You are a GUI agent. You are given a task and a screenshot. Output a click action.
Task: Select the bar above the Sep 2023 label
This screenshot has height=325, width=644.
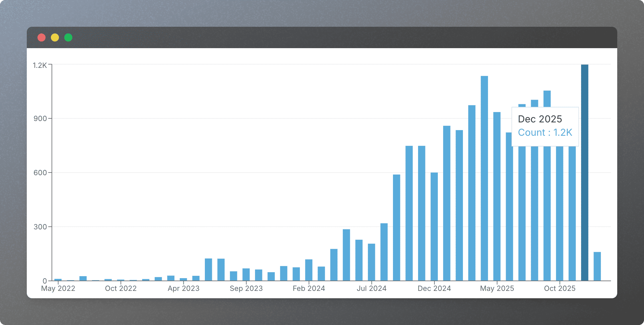pyautogui.click(x=246, y=275)
